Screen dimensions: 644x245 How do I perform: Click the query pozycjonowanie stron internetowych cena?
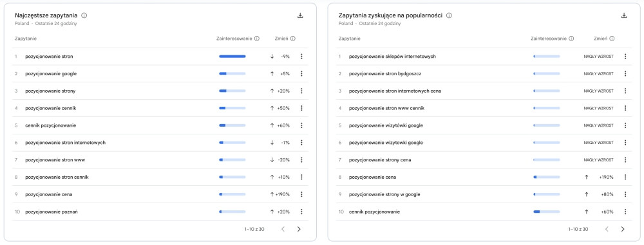tap(395, 91)
